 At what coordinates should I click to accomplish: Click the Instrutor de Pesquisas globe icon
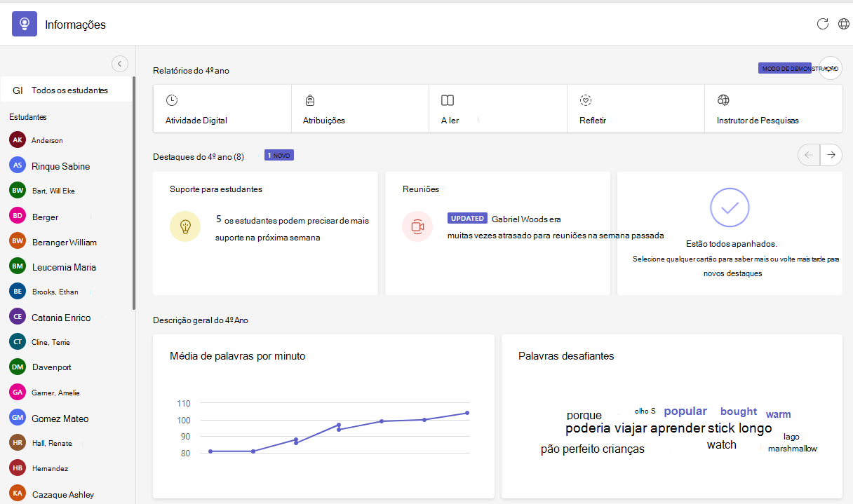coord(724,100)
